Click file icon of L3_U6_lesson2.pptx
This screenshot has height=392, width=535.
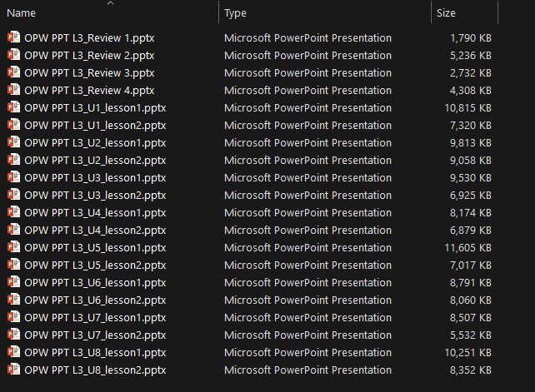pyautogui.click(x=13, y=300)
